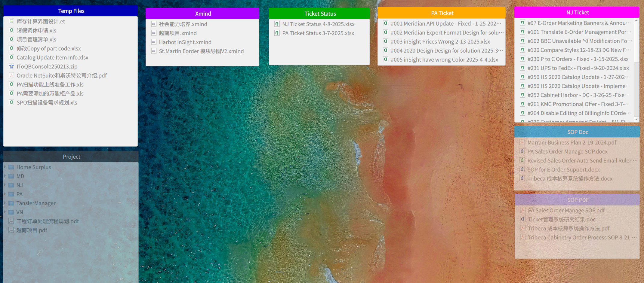
Task: Click the 库存计算界面设计.et file icon
Action: pos(11,21)
